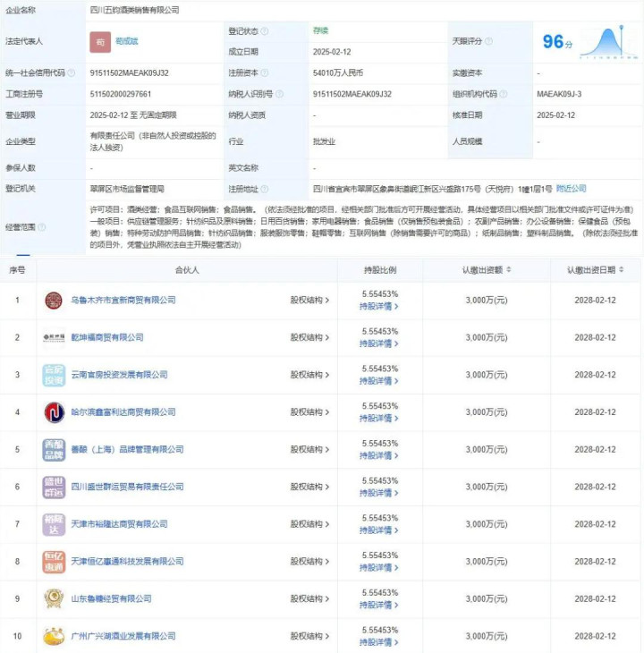Open 持股详情 in row 8

tap(379, 568)
